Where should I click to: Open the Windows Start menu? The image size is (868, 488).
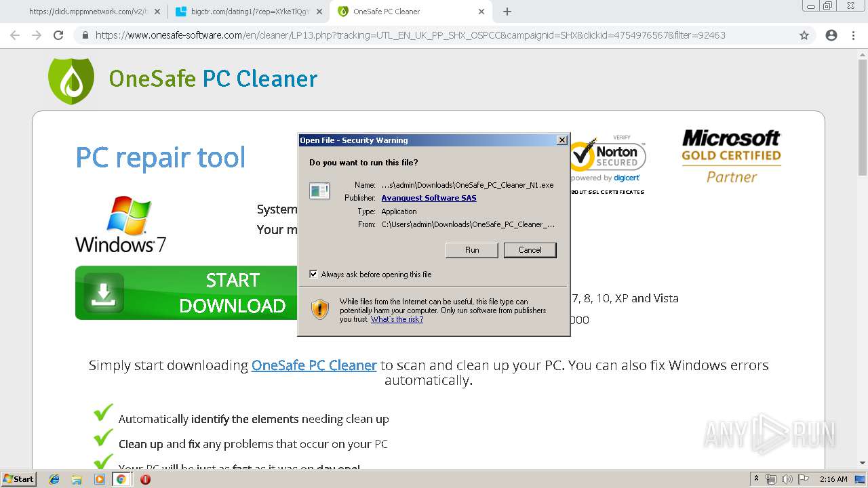pyautogui.click(x=18, y=479)
